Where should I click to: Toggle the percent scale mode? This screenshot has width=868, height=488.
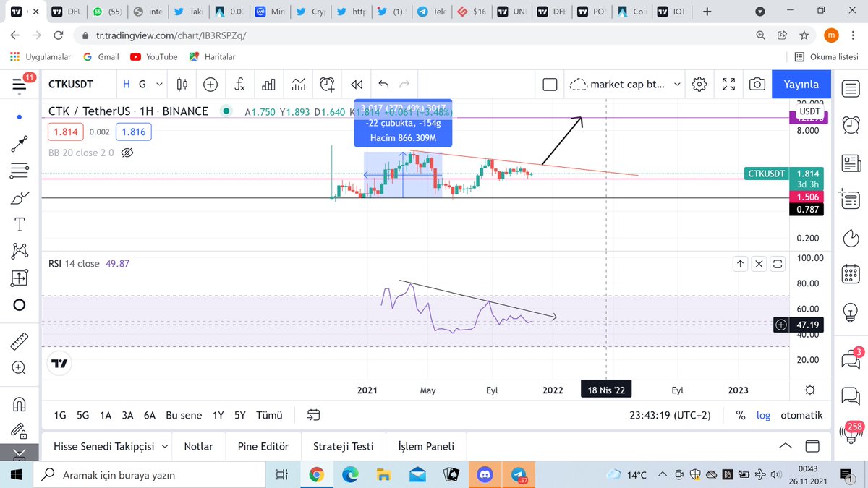pos(741,415)
